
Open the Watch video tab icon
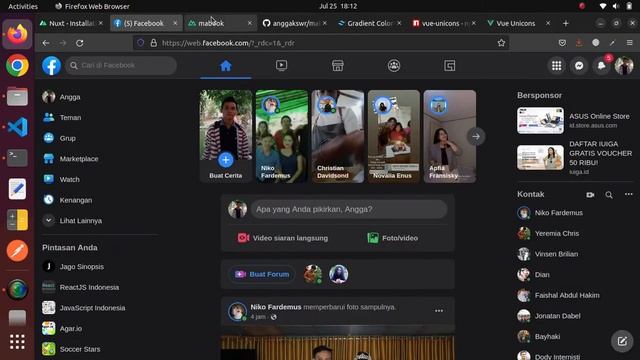(281, 65)
